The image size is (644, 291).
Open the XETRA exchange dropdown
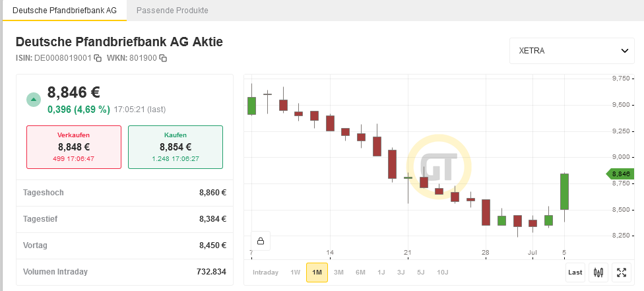point(572,51)
